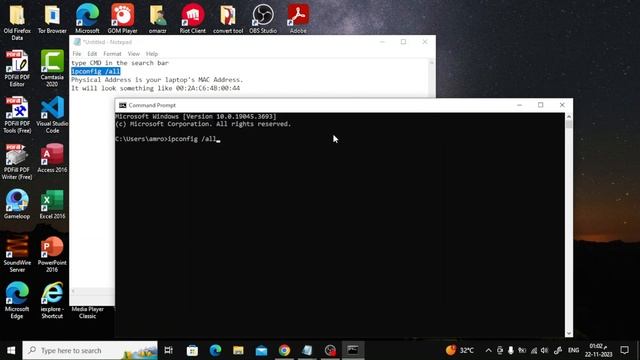Image resolution: width=640 pixels, height=360 pixels.
Task: Launch GOM Player desktop shortcut
Action: point(122,19)
